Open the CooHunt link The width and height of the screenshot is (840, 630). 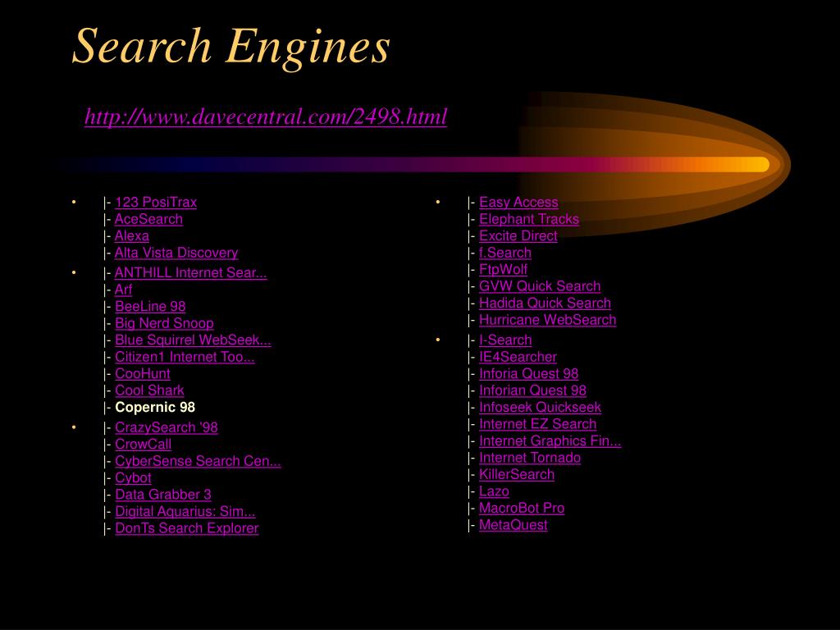click(x=143, y=373)
